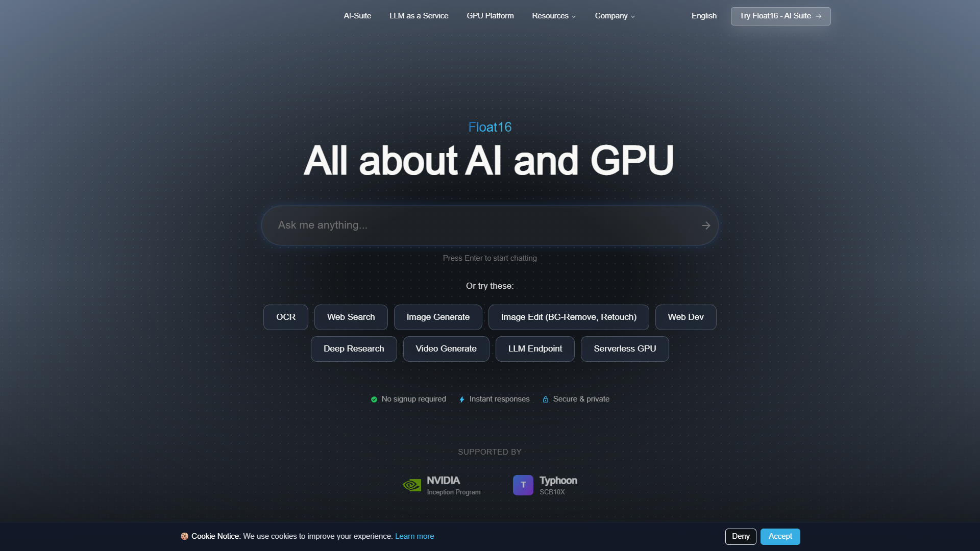Image resolution: width=980 pixels, height=551 pixels.
Task: Open the English language selector
Action: [704, 16]
